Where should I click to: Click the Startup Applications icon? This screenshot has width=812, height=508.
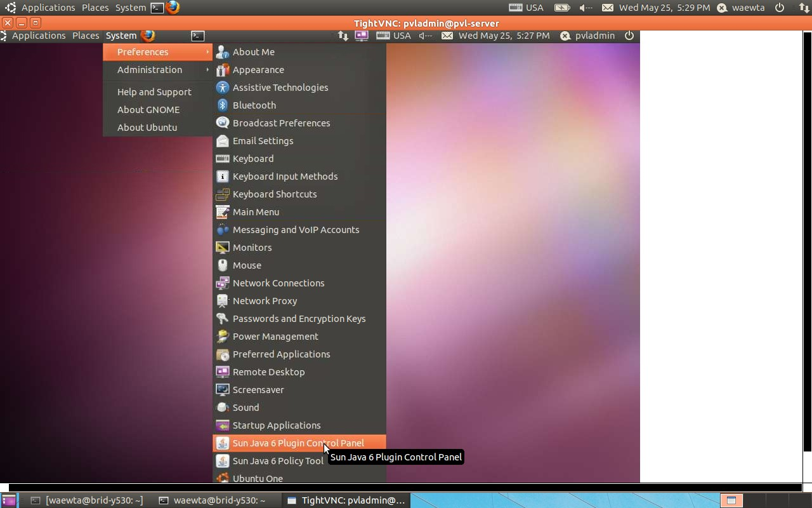[x=222, y=425]
